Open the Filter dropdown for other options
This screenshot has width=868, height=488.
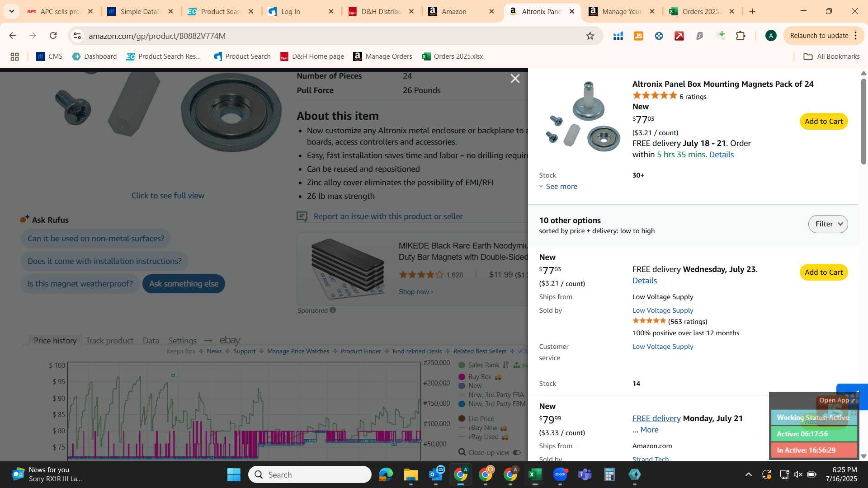coord(828,224)
